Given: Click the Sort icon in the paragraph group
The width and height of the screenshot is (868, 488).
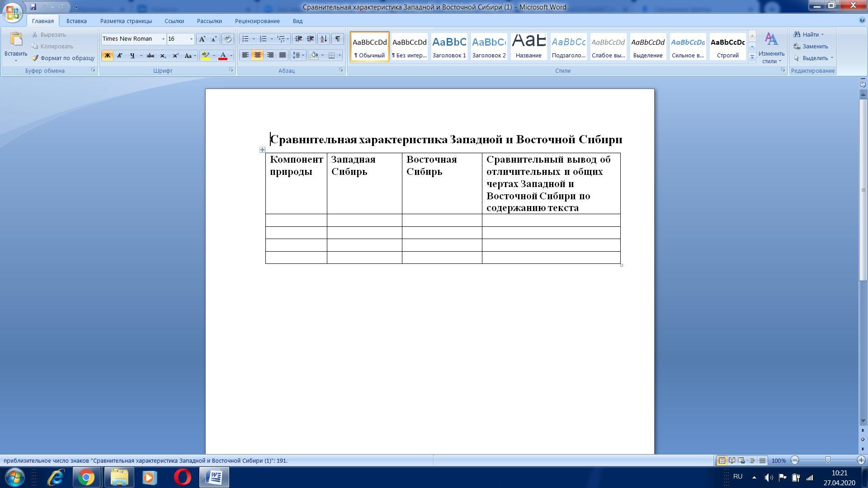Looking at the screenshot, I should click(x=324, y=39).
